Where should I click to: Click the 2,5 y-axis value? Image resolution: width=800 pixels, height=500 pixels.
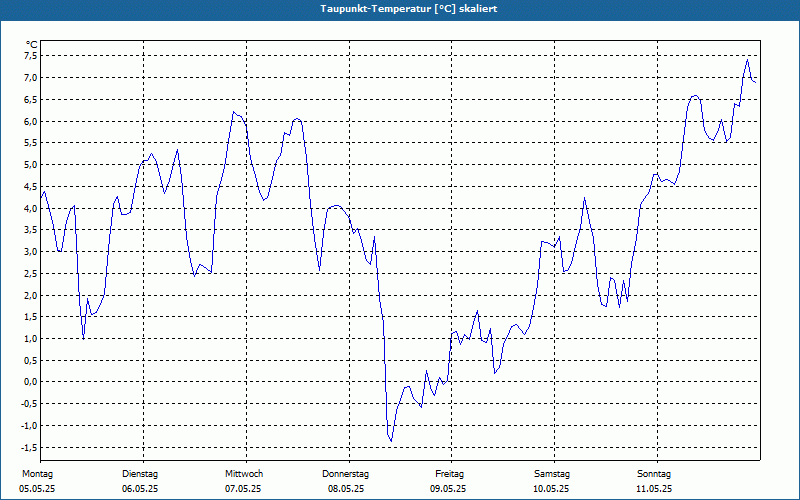pyautogui.click(x=31, y=273)
